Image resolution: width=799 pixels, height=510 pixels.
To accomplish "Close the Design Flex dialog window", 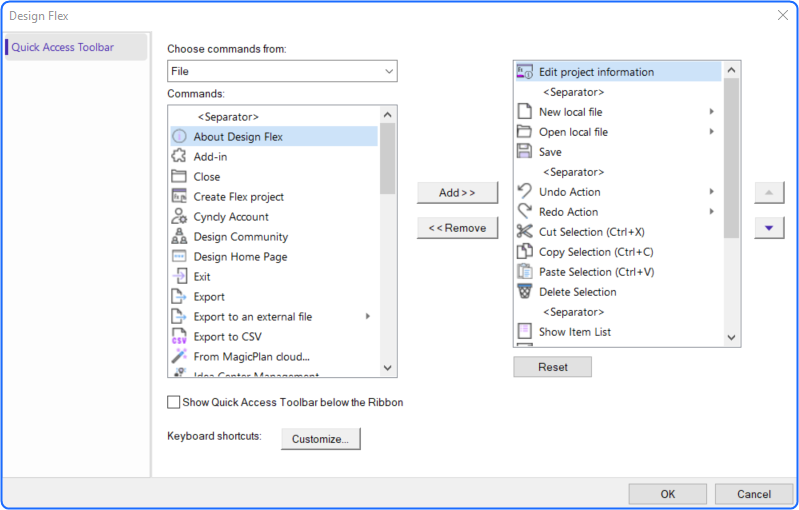I will 783,15.
